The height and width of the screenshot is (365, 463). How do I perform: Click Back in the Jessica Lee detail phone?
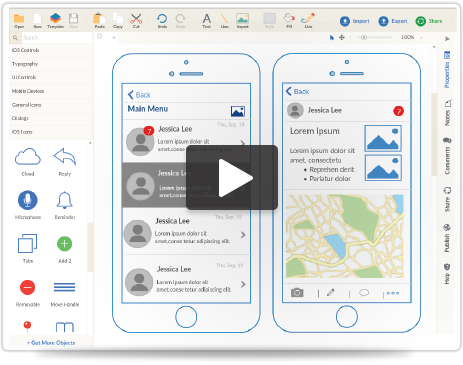pos(297,91)
